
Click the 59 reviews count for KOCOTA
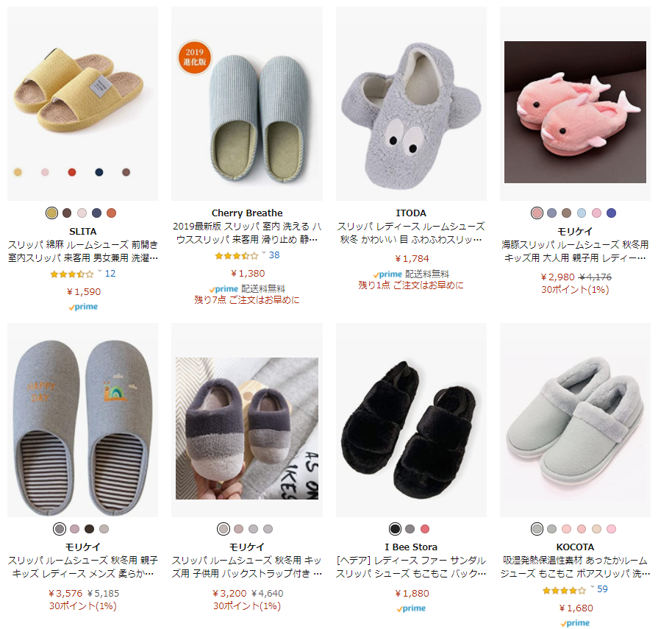point(602,589)
